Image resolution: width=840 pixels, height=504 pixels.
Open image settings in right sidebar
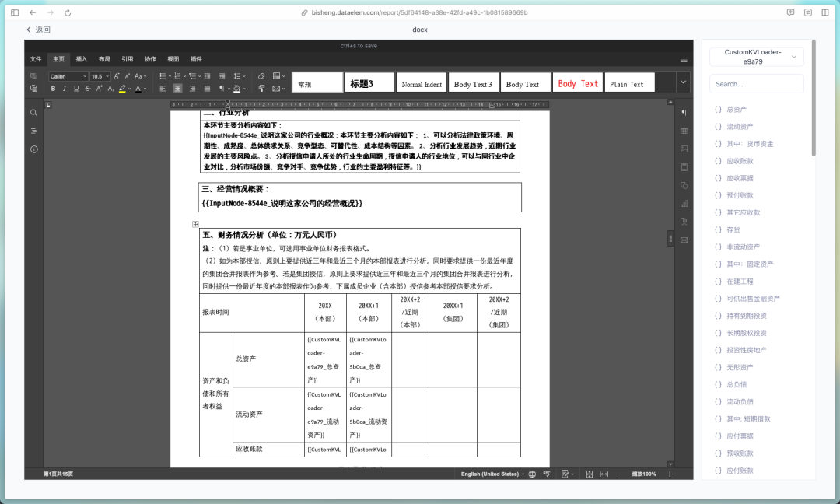point(684,149)
